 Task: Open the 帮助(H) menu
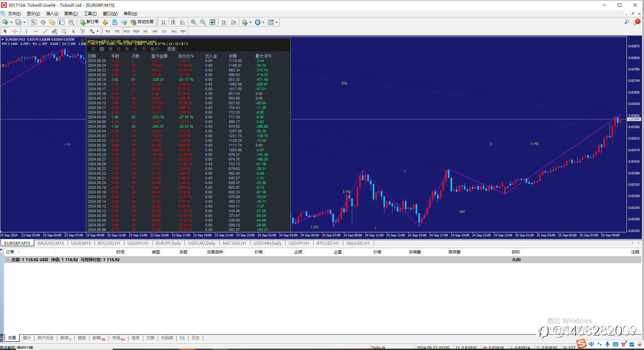[130, 14]
